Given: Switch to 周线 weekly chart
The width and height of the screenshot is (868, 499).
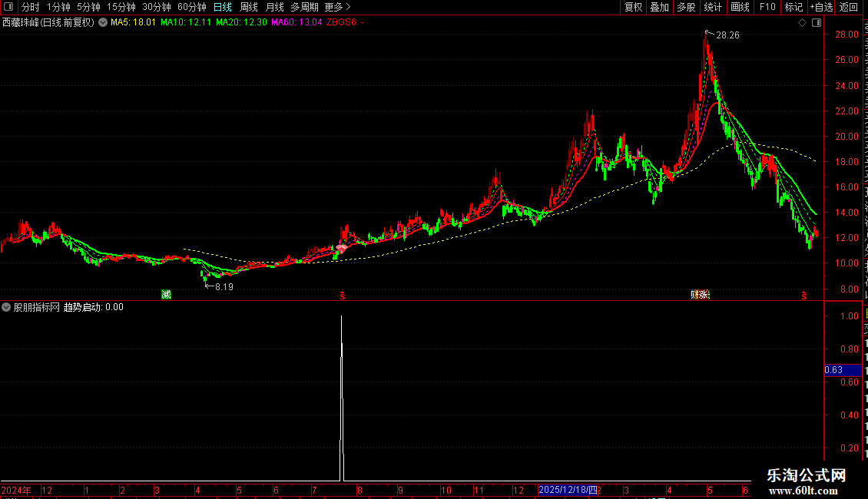Looking at the screenshot, I should [249, 7].
